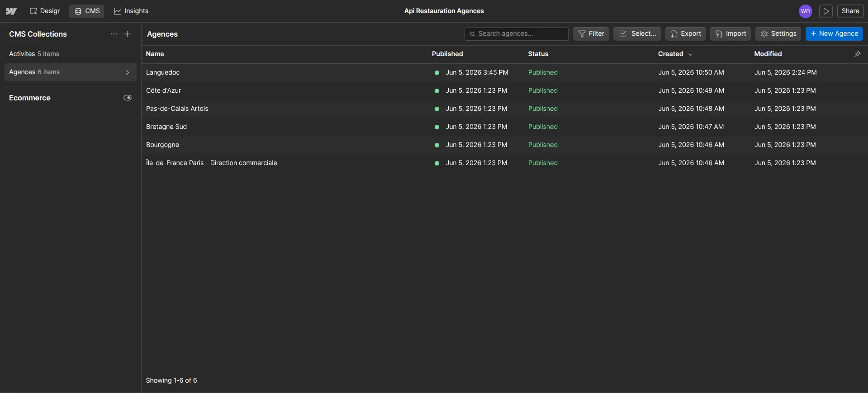Open the Insights tab
Image resolution: width=868 pixels, height=393 pixels.
(x=131, y=11)
